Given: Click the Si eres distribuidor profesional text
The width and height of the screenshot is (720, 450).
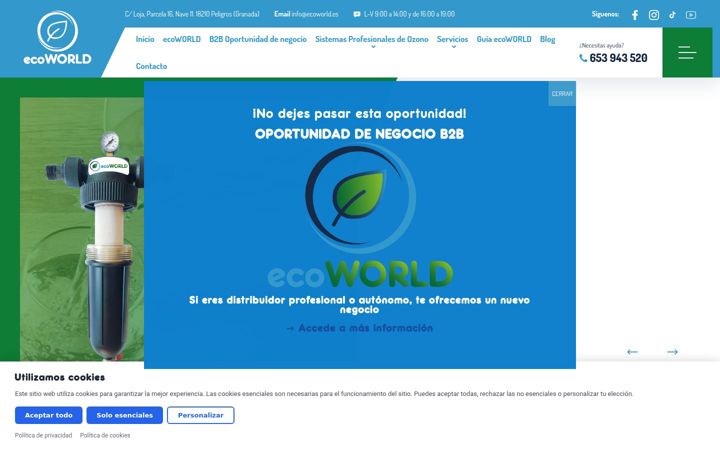Looking at the screenshot, I should point(360,305).
